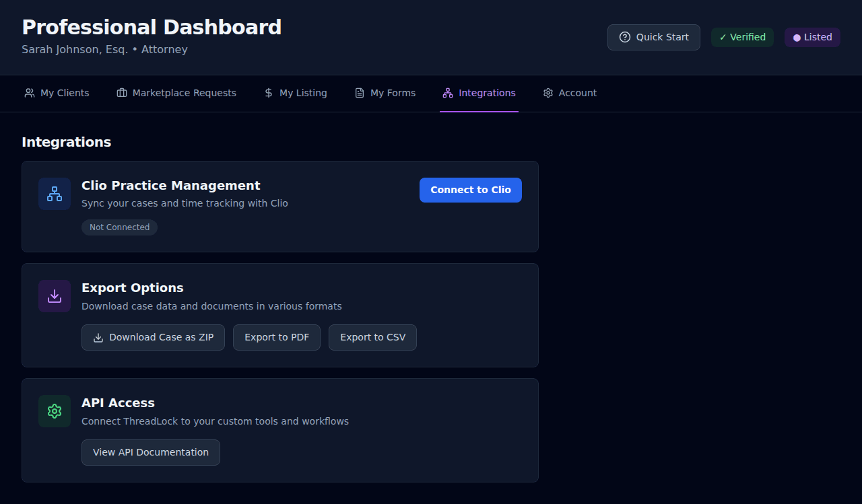Open View API Documentation
This screenshot has height=504, width=862.
pyautogui.click(x=151, y=453)
